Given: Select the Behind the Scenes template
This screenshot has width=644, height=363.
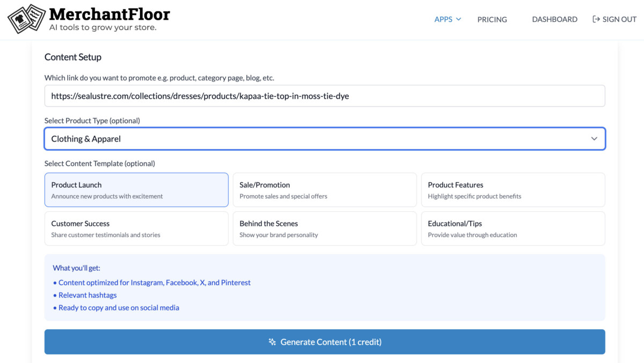Looking at the screenshot, I should 324,228.
